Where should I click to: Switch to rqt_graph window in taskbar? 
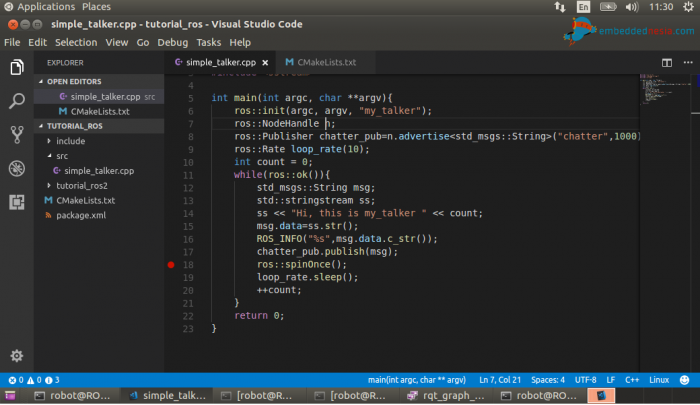click(445, 396)
